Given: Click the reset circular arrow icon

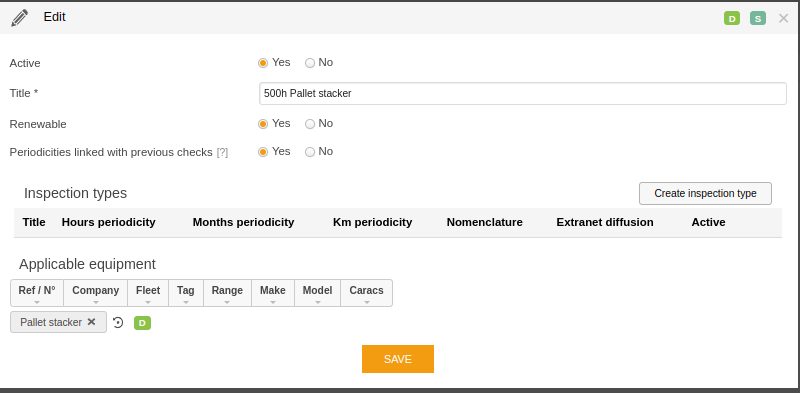Looking at the screenshot, I should coord(118,323).
